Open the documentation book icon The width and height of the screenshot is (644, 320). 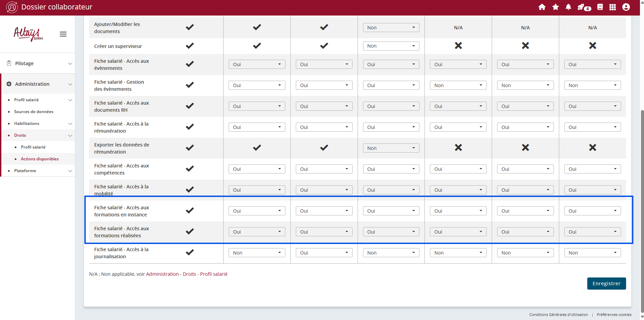[x=600, y=7]
